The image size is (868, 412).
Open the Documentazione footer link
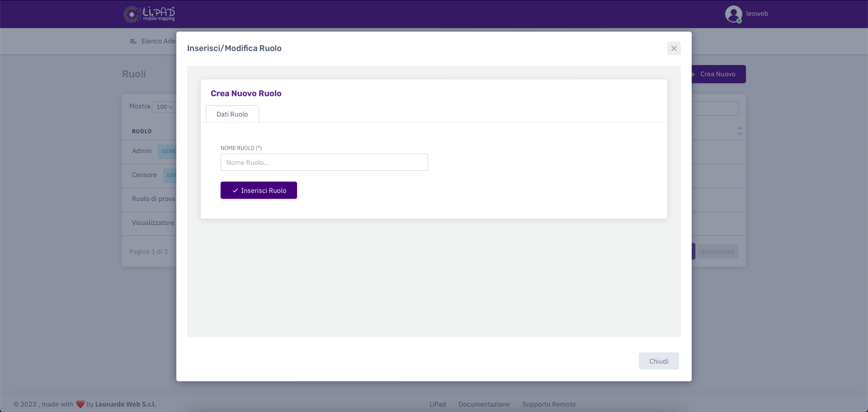click(484, 404)
